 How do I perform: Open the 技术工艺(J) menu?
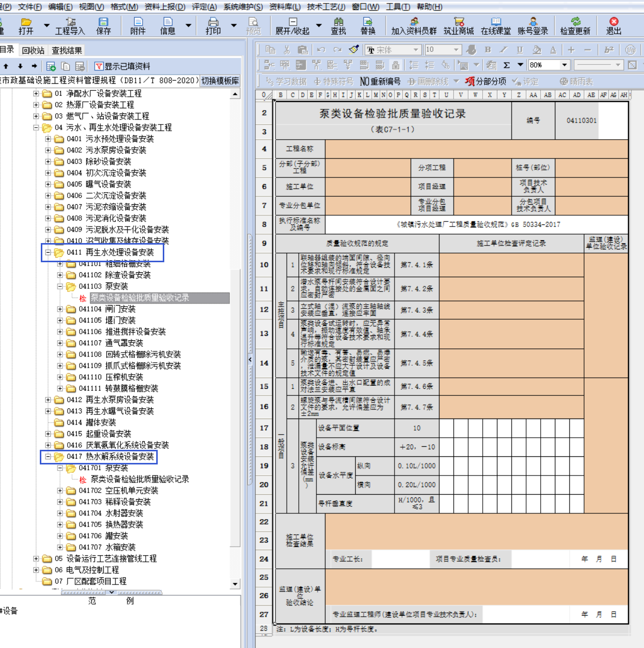tap(326, 7)
